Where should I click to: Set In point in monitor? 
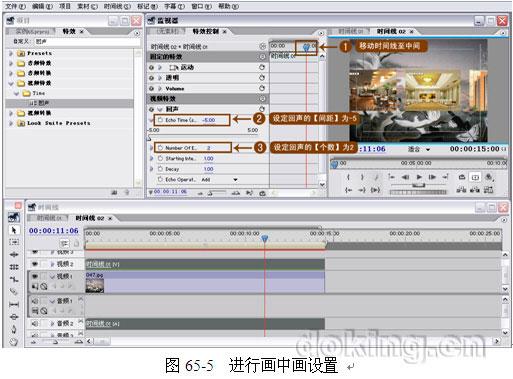(x=348, y=177)
